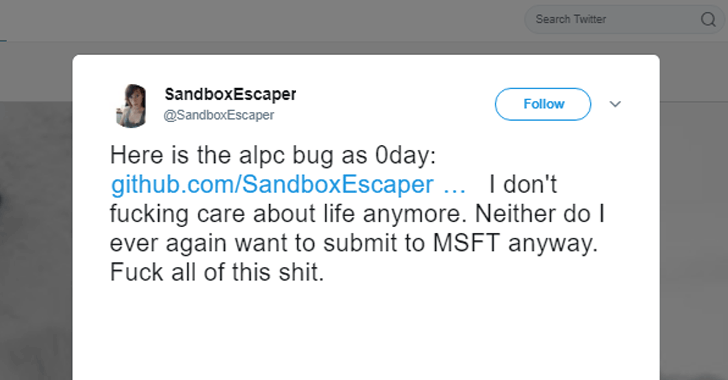728x380 pixels.
Task: Expand the tweet options chevron menu
Action: 615,104
